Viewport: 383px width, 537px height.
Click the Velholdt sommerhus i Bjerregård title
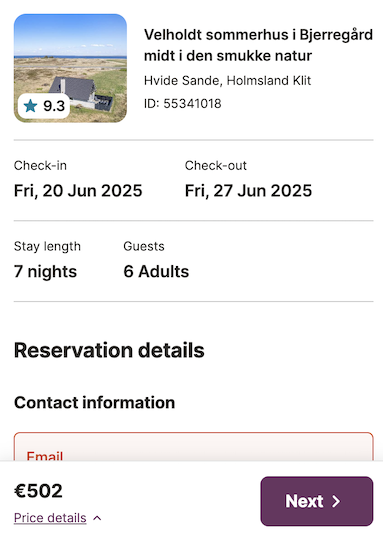coord(258,45)
